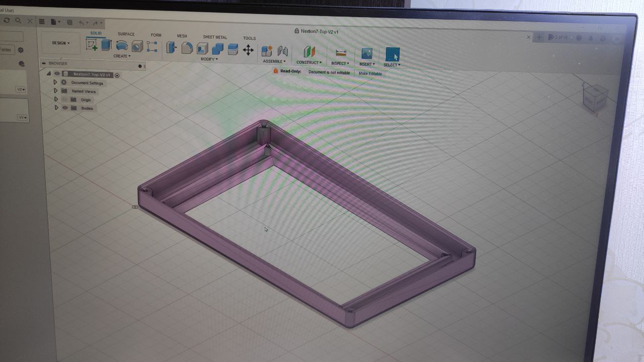Click the Select cursor icon

pos(392,54)
